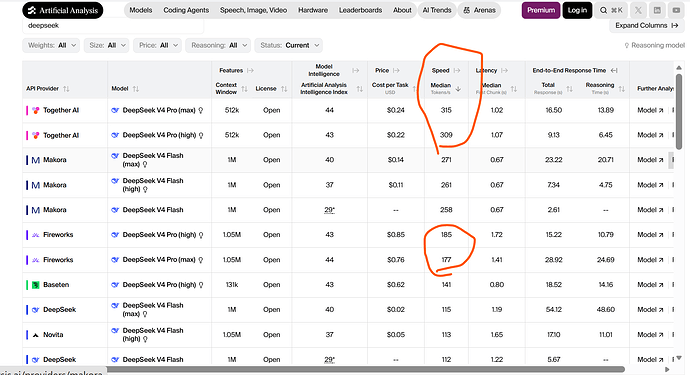Open search with the magnifier ⌘K button

pyautogui.click(x=611, y=10)
